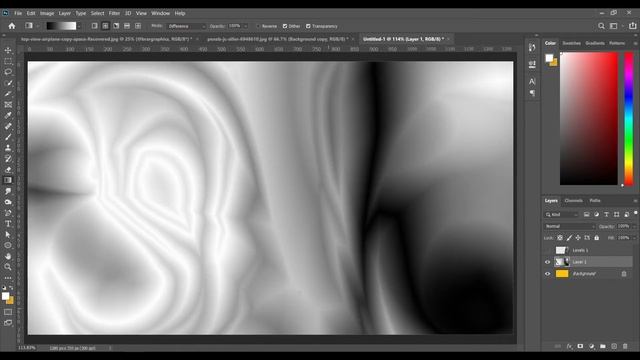Select the Eyedropper tool
The image size is (640, 360).
coord(8,116)
